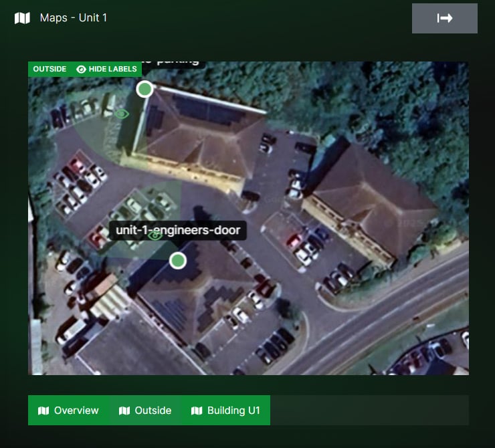Click the unit-1-engineers-door label

point(178,230)
